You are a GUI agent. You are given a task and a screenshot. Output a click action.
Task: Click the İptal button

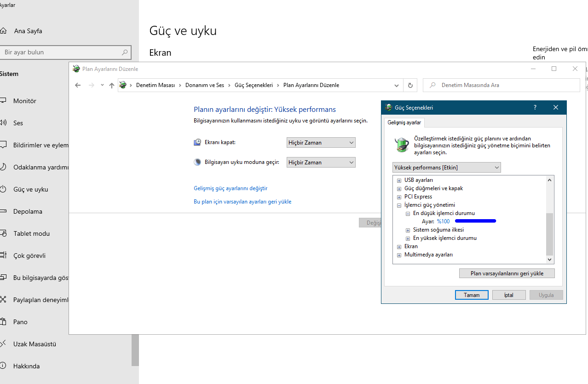[509, 295]
